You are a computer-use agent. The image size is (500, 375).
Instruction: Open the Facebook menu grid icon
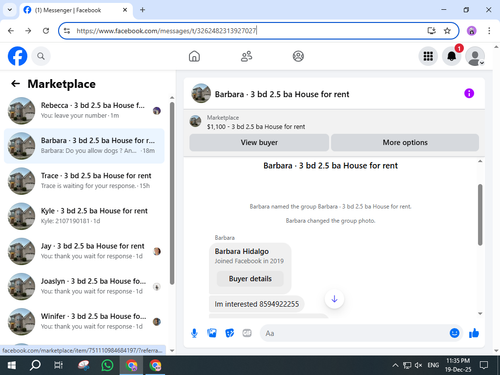point(428,56)
